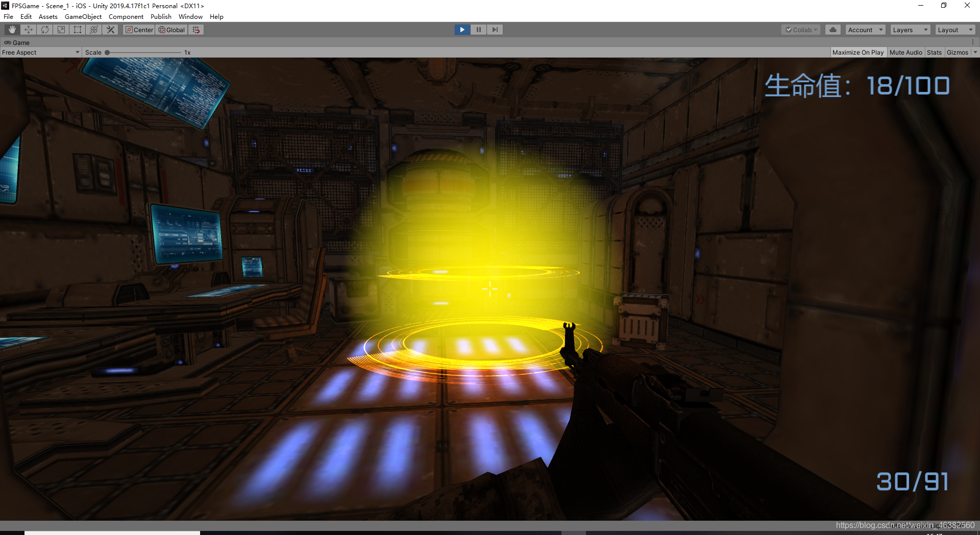Viewport: 980px width, 535px height.
Task: Open Gizmos dropdown arrow
Action: point(975,52)
